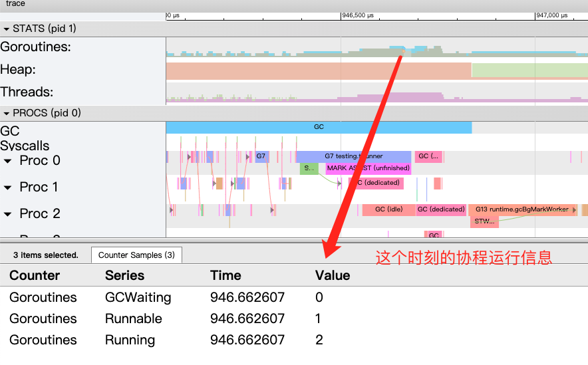The image size is (588, 365).
Task: Select the GC (idle) slice in Proc 2
Action: 389,209
